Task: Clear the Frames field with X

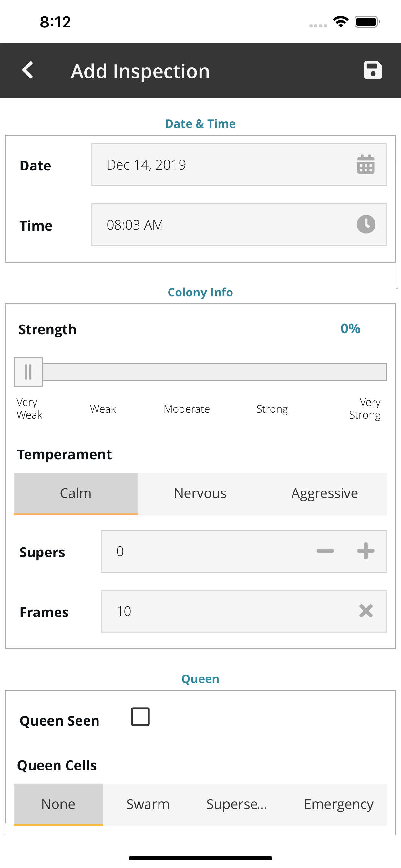Action: [365, 611]
